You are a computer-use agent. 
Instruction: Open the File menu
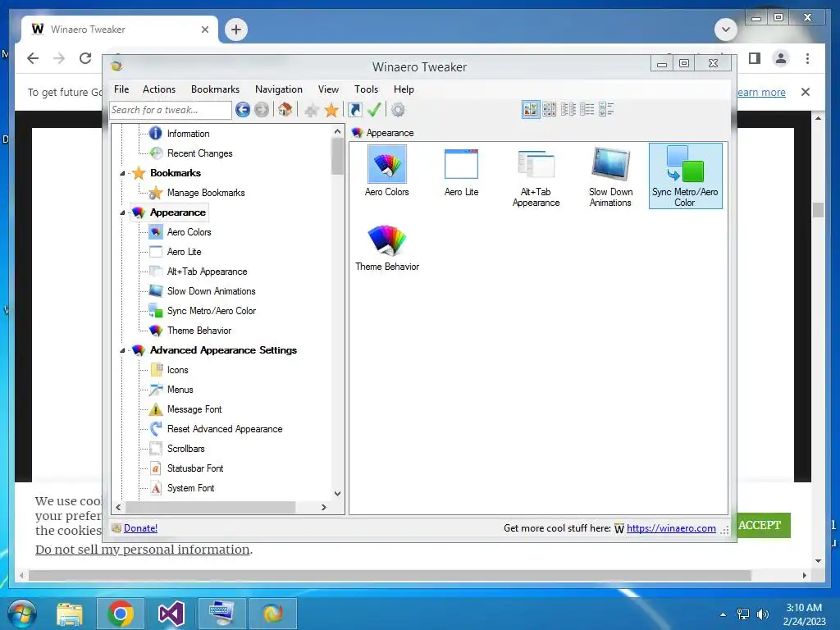click(121, 89)
